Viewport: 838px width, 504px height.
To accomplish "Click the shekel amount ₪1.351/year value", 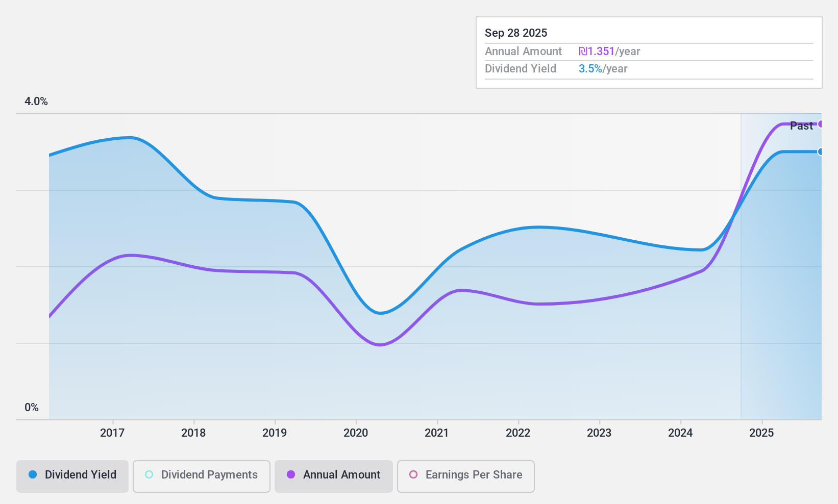I will [598, 51].
